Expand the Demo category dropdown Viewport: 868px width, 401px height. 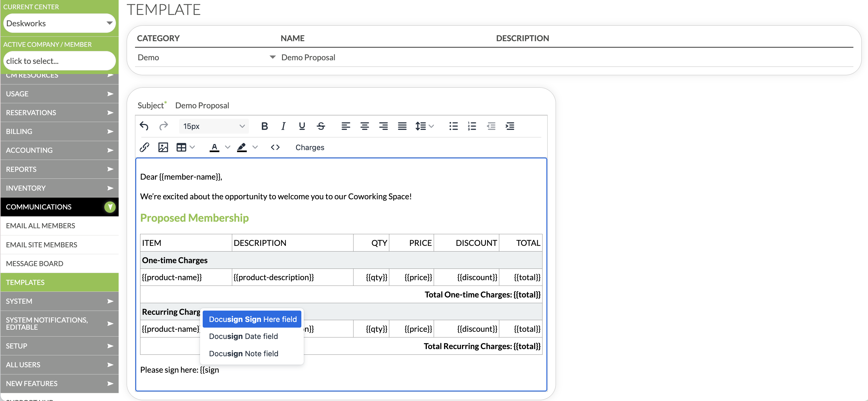point(206,57)
